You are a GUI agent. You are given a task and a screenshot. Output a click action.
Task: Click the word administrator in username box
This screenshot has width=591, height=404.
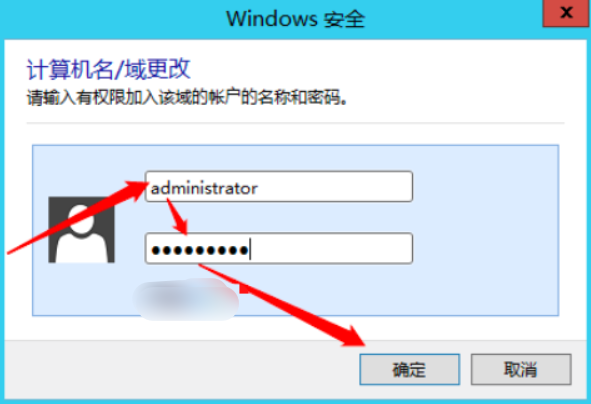204,188
